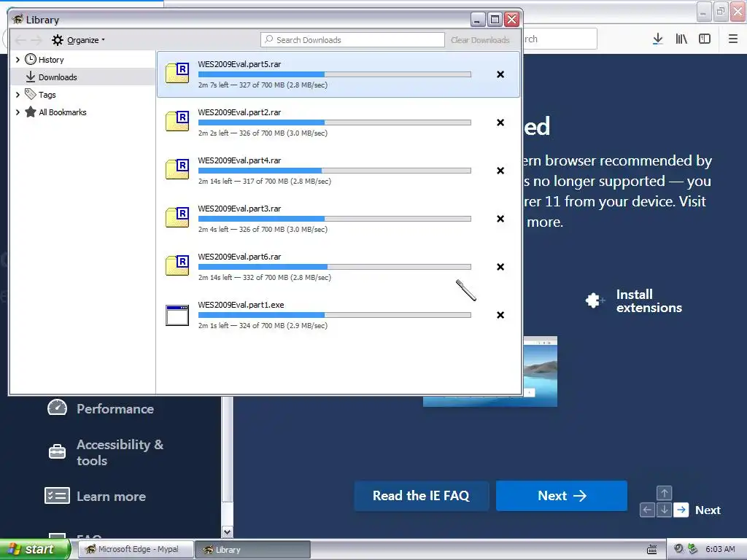This screenshot has width=747, height=560.
Task: Select the WES2009Eval.part6.rar file name
Action: click(239, 257)
